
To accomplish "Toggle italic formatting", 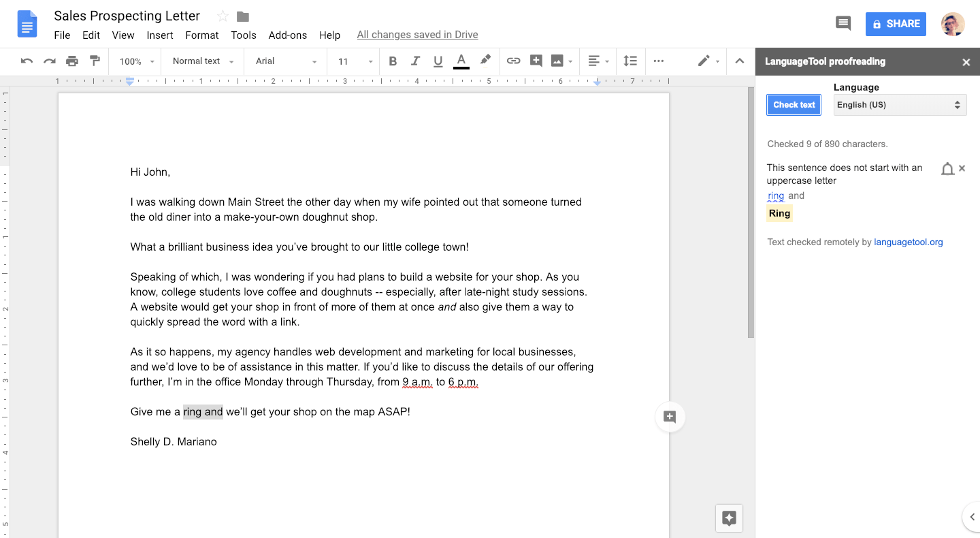I will [416, 61].
